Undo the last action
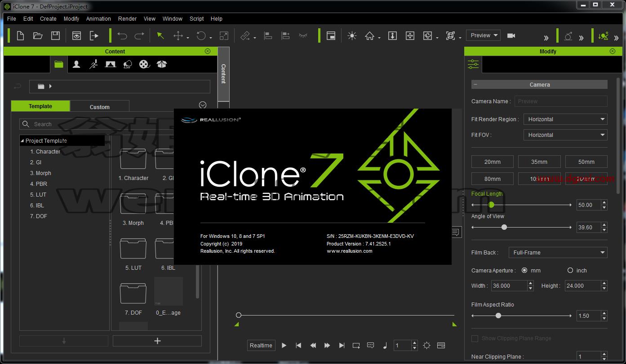The image size is (626, 364). (122, 36)
